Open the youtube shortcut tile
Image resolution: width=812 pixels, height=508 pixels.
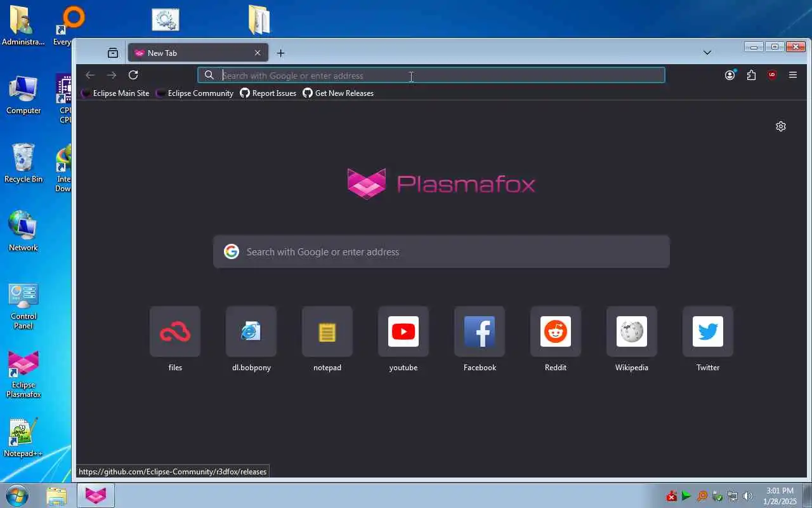403,331
